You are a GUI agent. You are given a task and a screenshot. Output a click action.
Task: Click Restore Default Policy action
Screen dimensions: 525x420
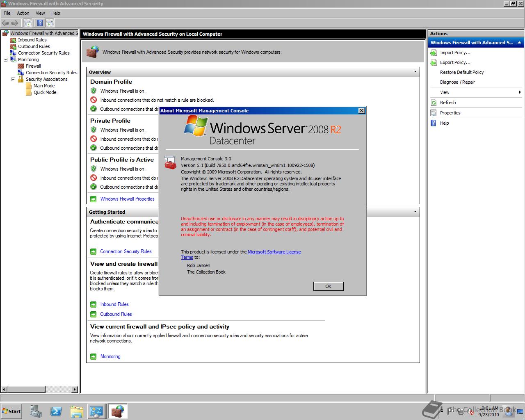[462, 72]
